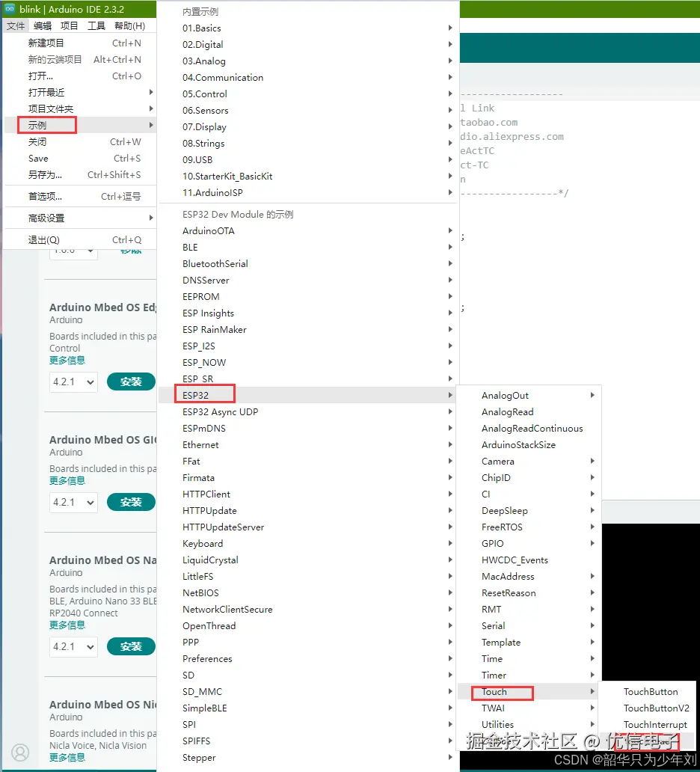This screenshot has width=700, height=772.
Task: Expand the 03.Analog examples
Action: (308, 61)
